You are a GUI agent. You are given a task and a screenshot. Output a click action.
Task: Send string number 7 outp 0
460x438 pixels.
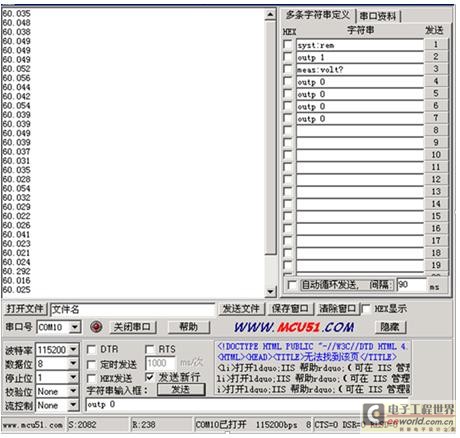click(436, 118)
